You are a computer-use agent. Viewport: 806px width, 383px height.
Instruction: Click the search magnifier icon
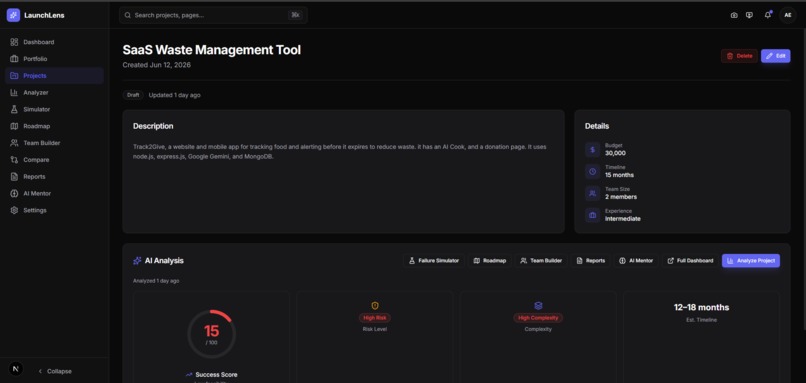pos(127,15)
